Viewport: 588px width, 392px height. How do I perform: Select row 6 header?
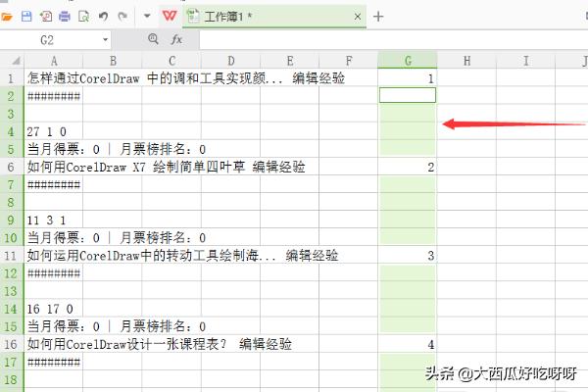click(x=11, y=168)
